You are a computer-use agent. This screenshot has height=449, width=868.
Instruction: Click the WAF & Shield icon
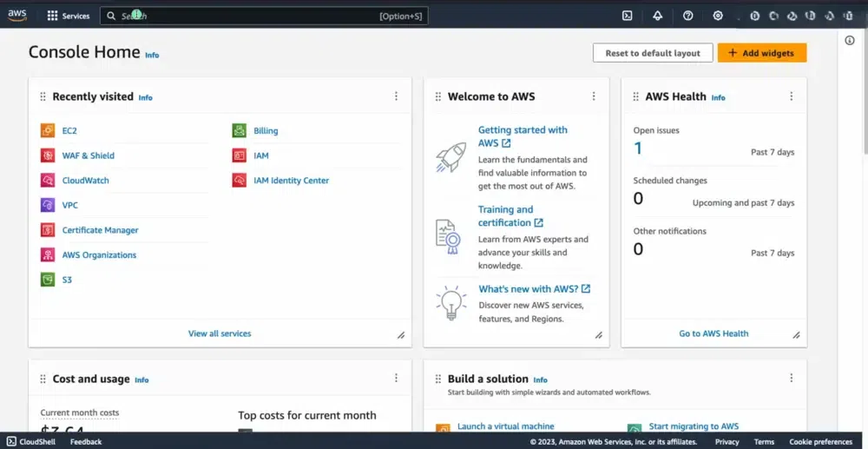coord(48,156)
